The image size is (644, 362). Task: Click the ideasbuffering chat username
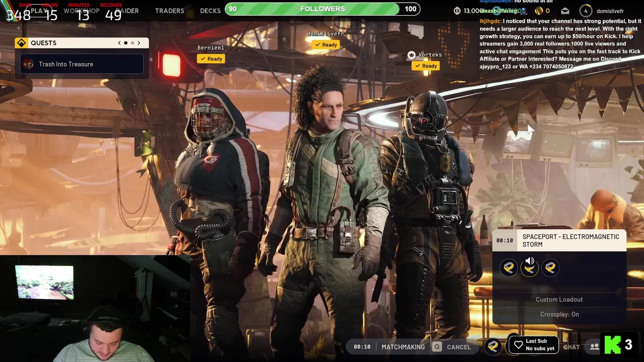pos(499,11)
